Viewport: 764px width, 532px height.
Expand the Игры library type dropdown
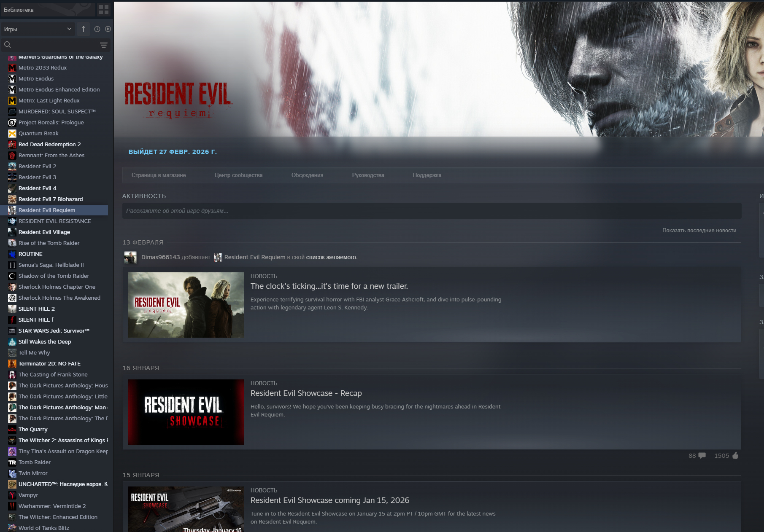(38, 29)
